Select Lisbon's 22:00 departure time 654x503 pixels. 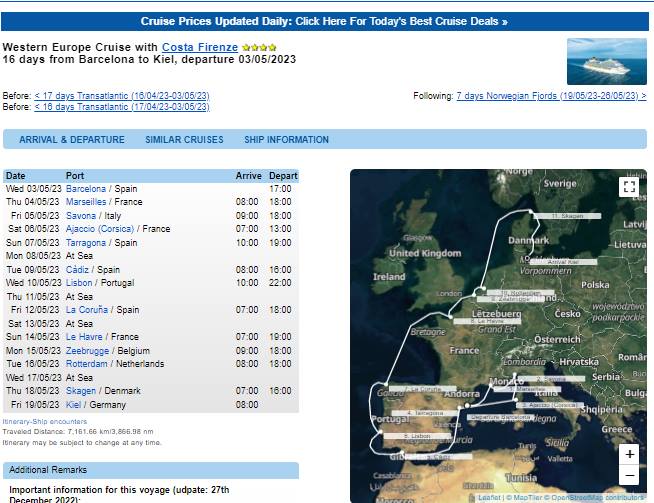tap(280, 283)
